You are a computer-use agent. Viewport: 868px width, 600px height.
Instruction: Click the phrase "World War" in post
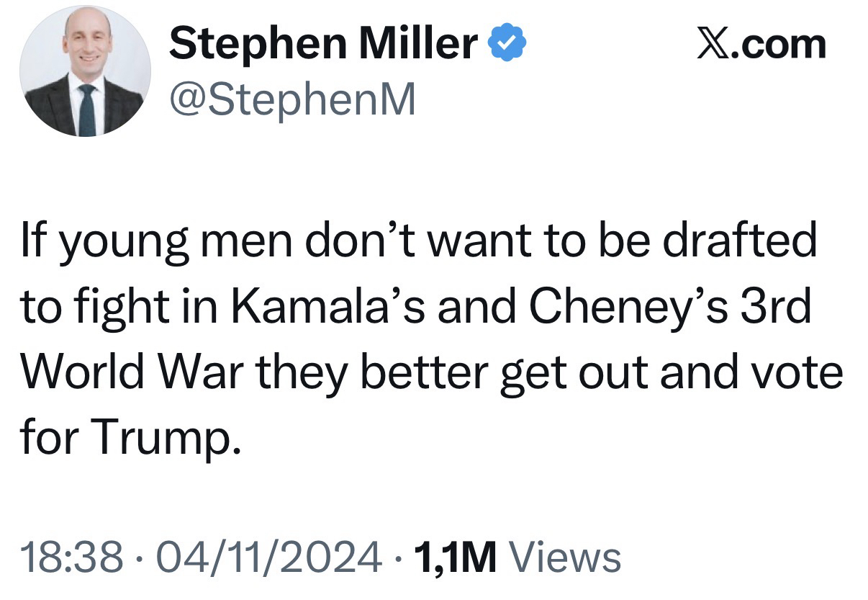click(132, 370)
